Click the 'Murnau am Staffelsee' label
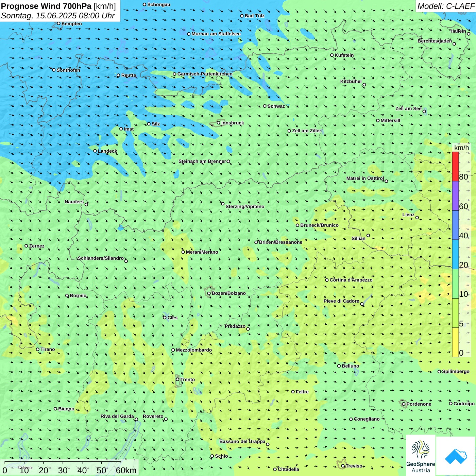The height and width of the screenshot is (476, 476). (x=216, y=34)
